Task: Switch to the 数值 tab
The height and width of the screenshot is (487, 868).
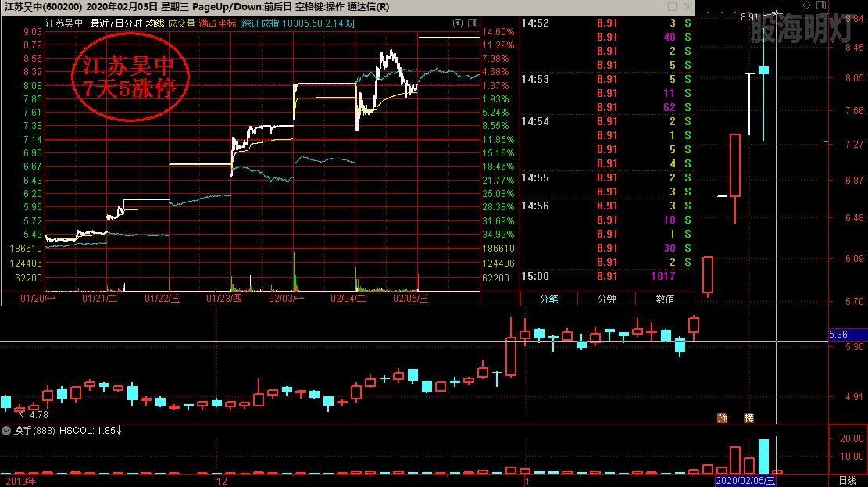Action: (x=664, y=299)
